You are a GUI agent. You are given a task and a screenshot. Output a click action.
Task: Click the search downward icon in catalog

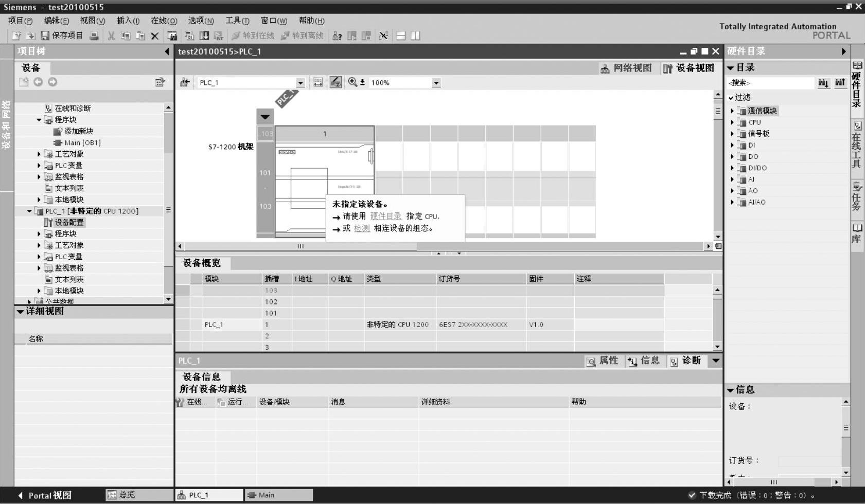point(823,83)
